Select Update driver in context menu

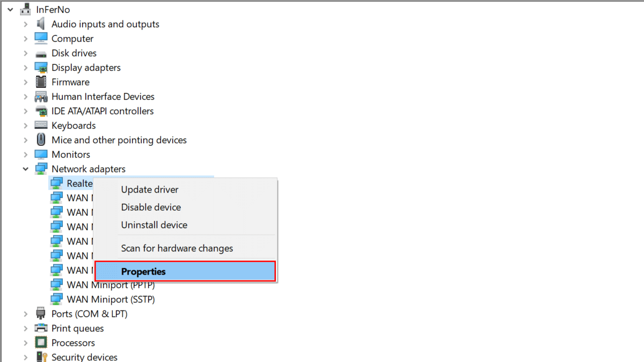coord(150,189)
